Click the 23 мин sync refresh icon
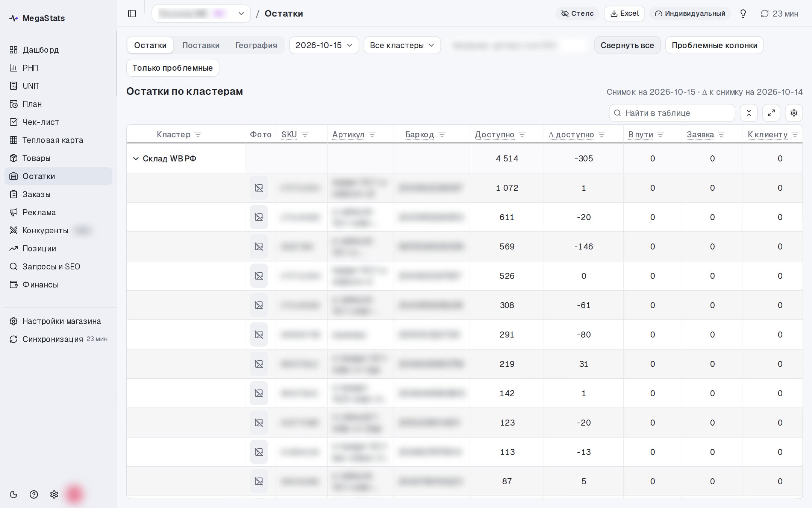The image size is (812, 508). pyautogui.click(x=764, y=14)
